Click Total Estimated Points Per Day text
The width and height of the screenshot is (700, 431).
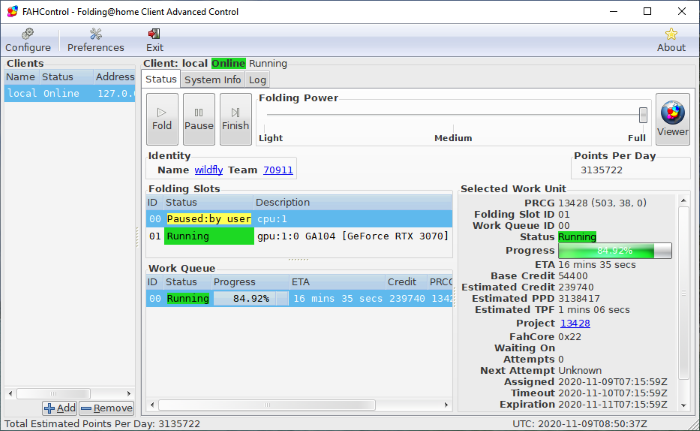(x=102, y=423)
